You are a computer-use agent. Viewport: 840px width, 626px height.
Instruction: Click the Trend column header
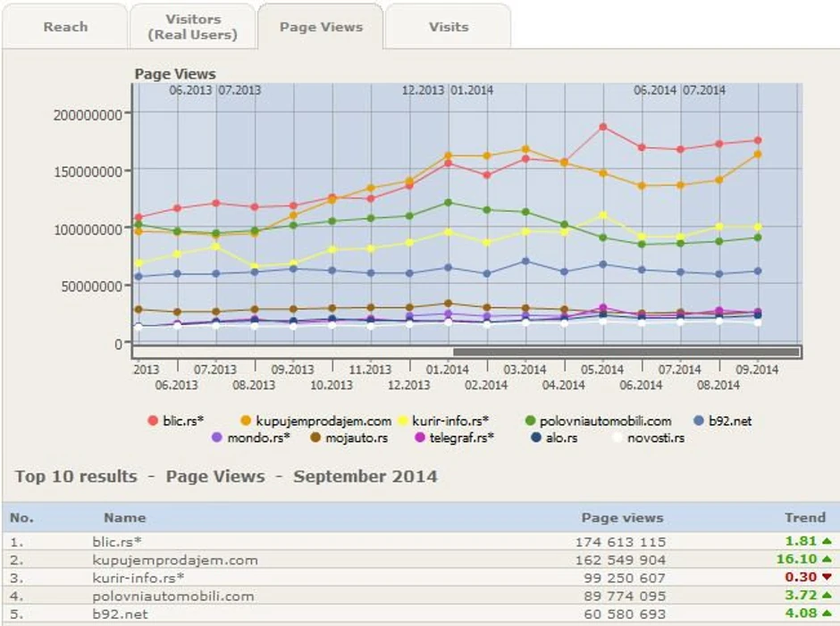804,517
